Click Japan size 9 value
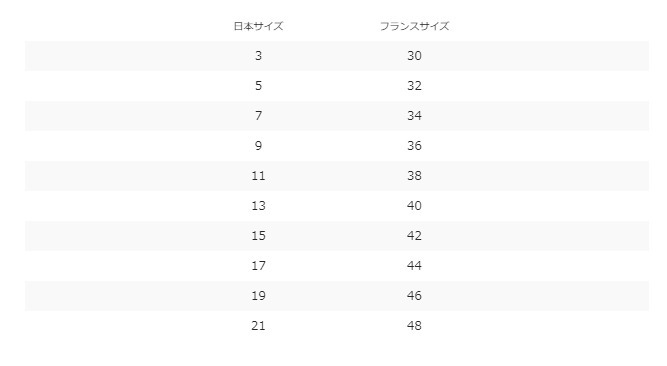 tap(259, 146)
